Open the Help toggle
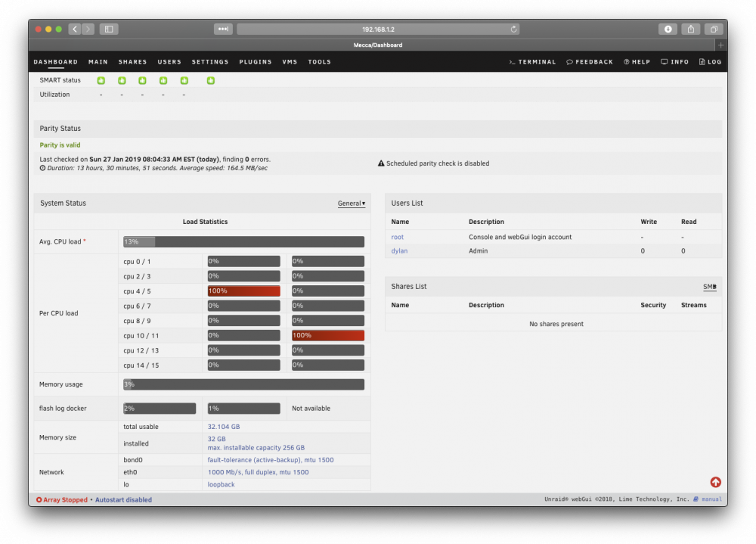756x544 pixels. pyautogui.click(x=637, y=62)
